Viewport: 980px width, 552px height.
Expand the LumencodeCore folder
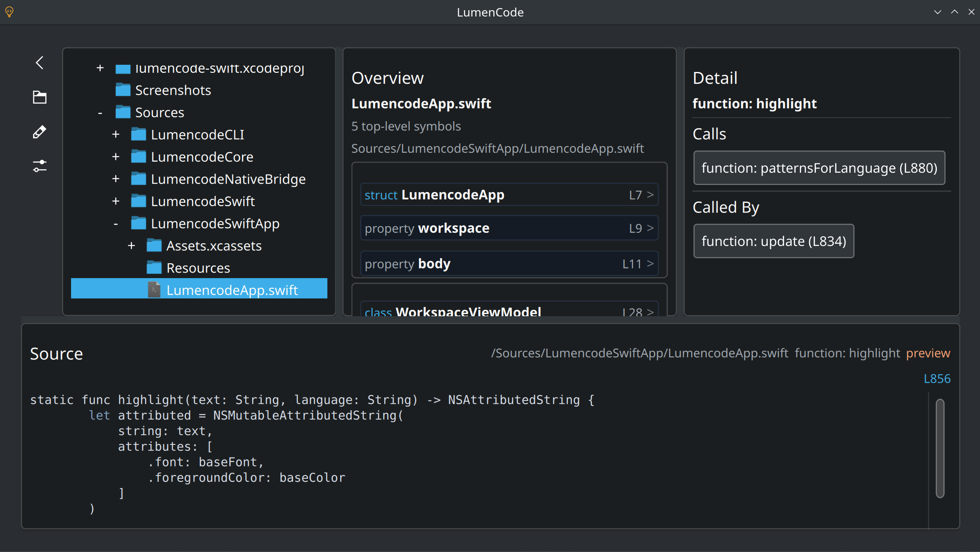(x=115, y=156)
